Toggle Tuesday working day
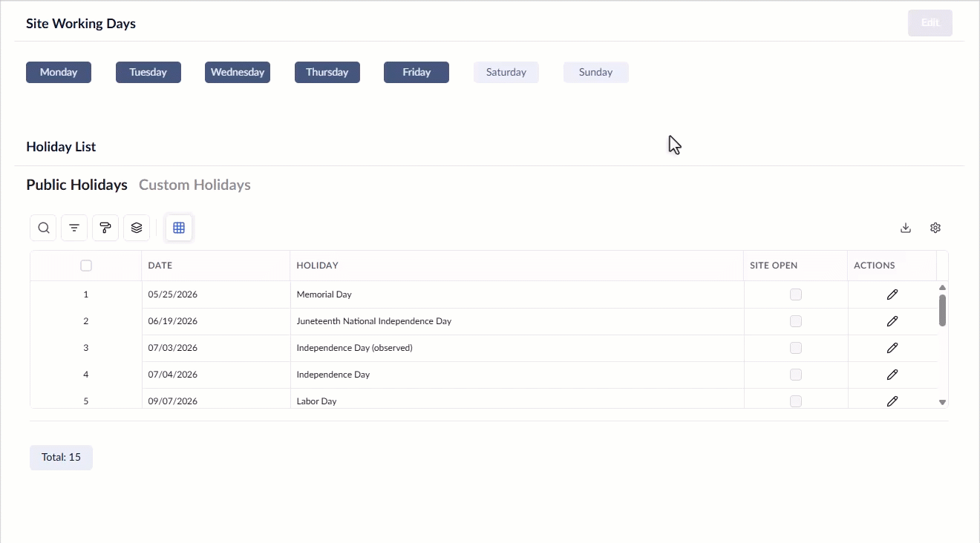This screenshot has width=980, height=543. click(148, 72)
